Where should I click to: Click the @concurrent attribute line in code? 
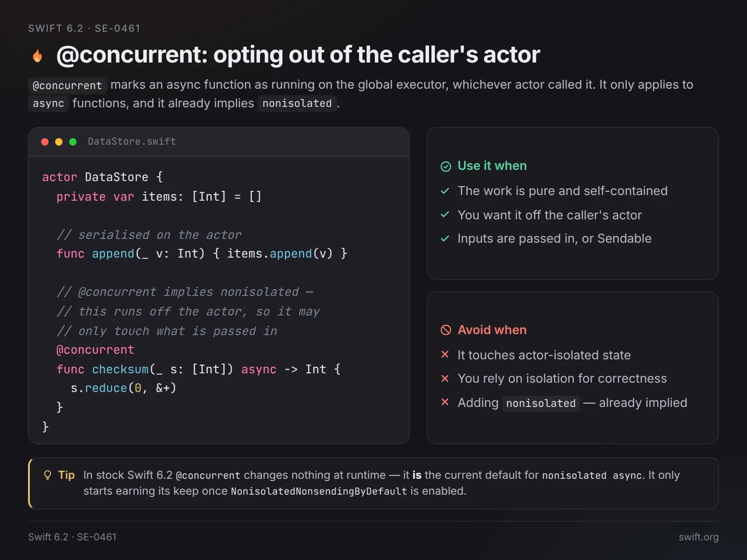[x=95, y=350]
